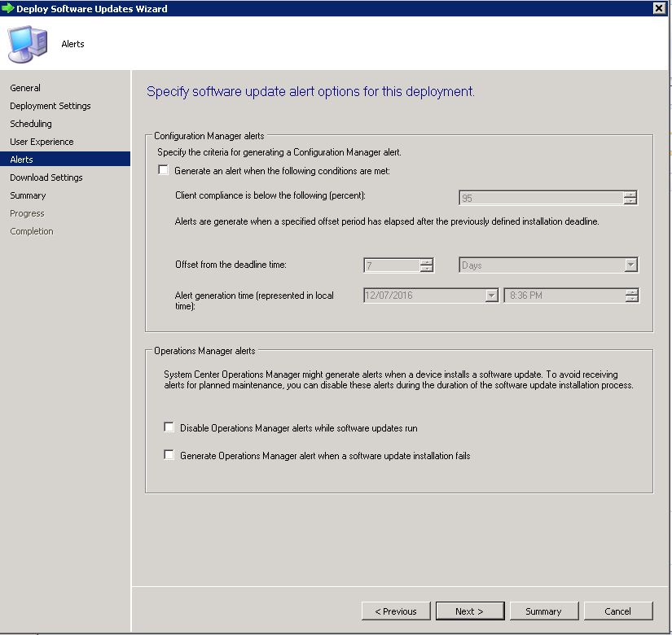The height and width of the screenshot is (635, 672).
Task: Open the alert generation date picker dropdown
Action: click(x=491, y=296)
